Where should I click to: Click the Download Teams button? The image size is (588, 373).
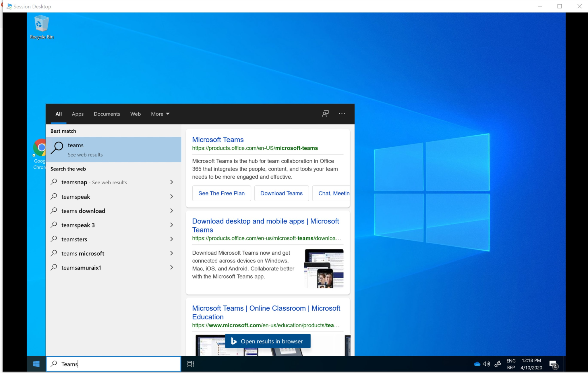coord(281,193)
